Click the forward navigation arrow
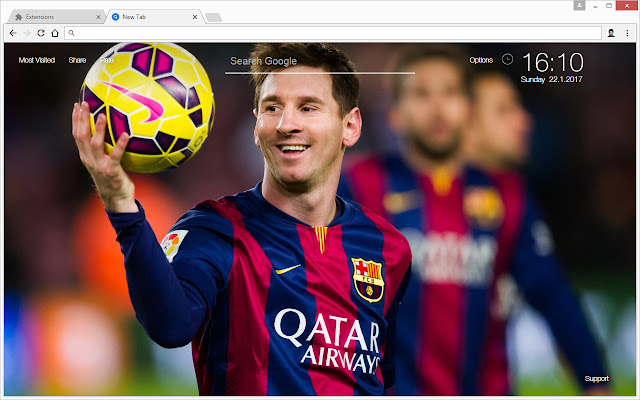Image resolution: width=640 pixels, height=400 pixels. [x=27, y=33]
